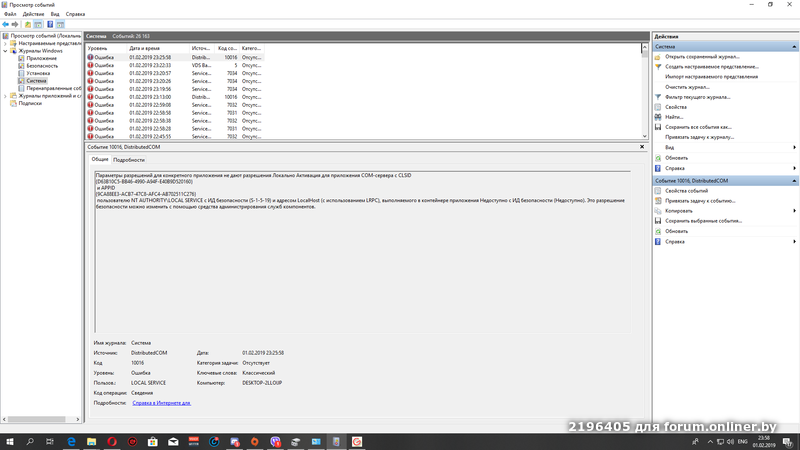Click the left pane horizontal scrollbar right arrow

(x=78, y=419)
